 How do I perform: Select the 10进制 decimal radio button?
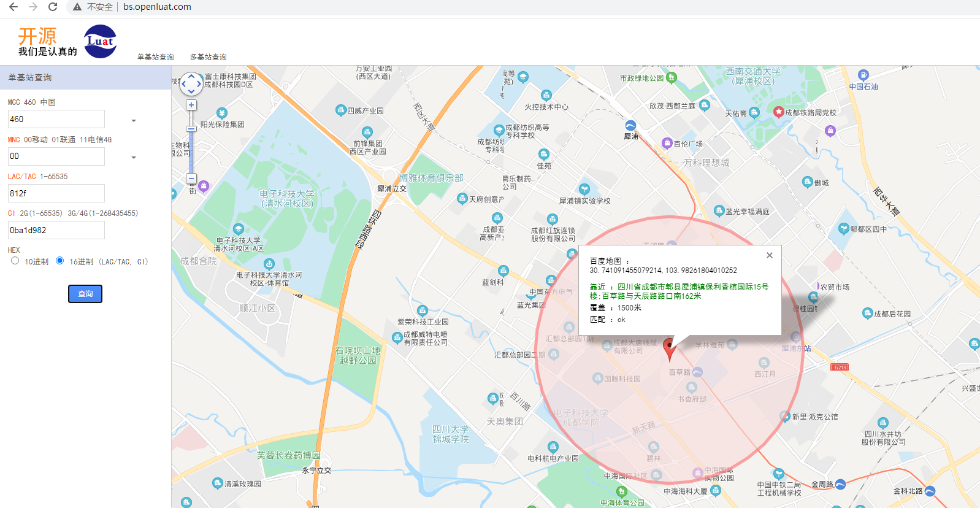[x=15, y=261]
